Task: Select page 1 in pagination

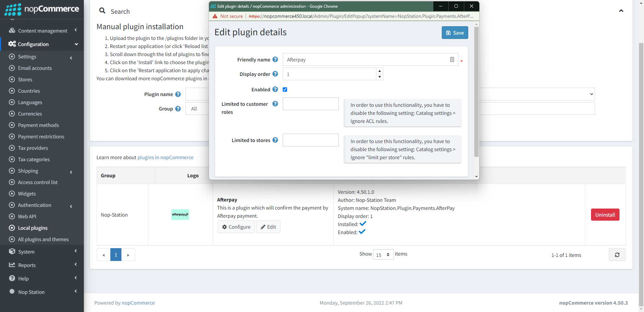Action: coord(116,255)
